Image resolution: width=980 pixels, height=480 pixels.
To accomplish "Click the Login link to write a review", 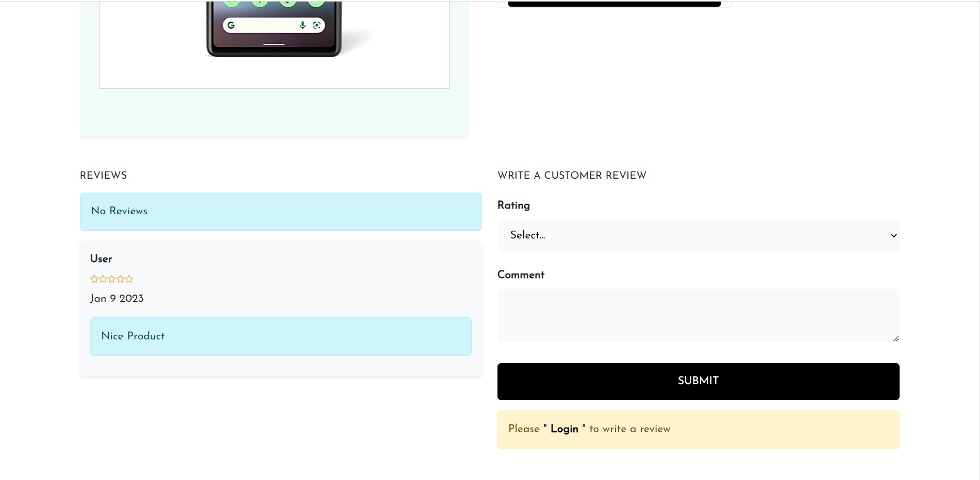I will coord(564,429).
